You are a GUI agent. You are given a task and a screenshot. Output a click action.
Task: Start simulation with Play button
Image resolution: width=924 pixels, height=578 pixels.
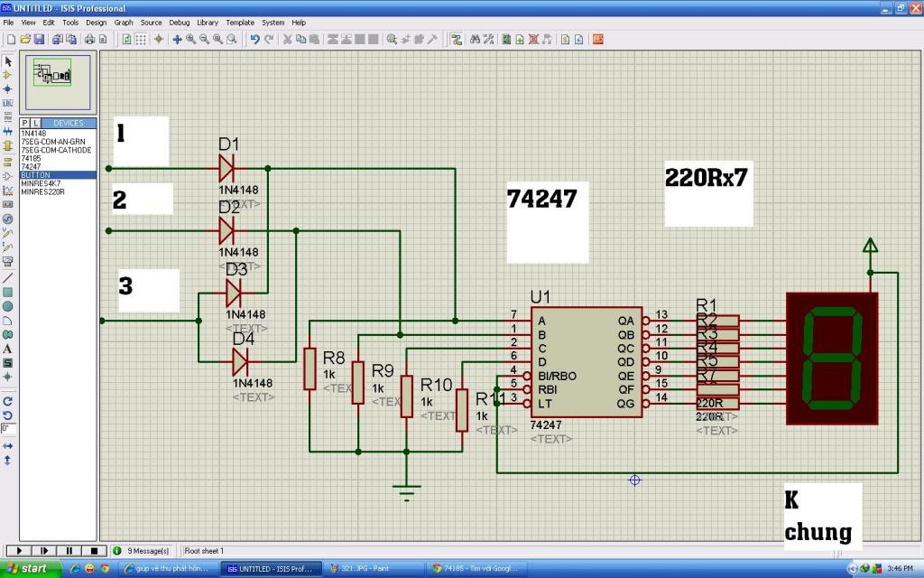[19, 550]
